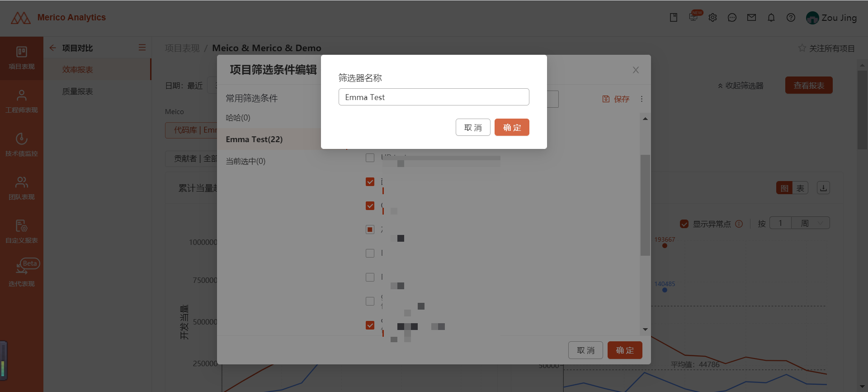Close the 项目筛选条件编辑 dialog with X
The image size is (868, 392).
636,70
